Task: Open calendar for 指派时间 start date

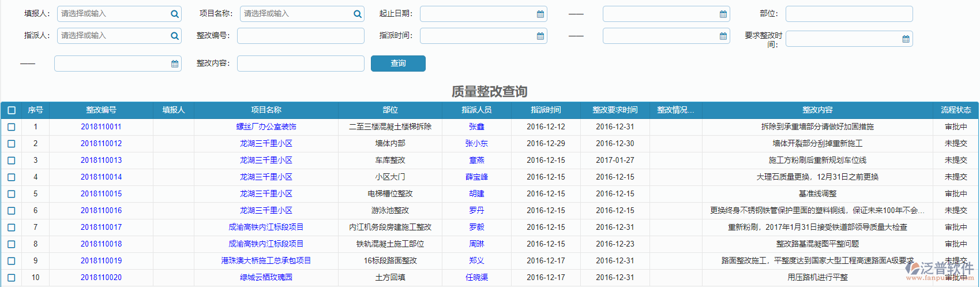Action: [540, 36]
